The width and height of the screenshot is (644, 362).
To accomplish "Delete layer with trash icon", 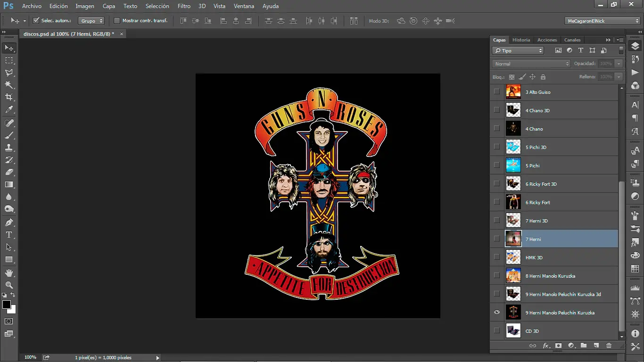I will 609,346.
